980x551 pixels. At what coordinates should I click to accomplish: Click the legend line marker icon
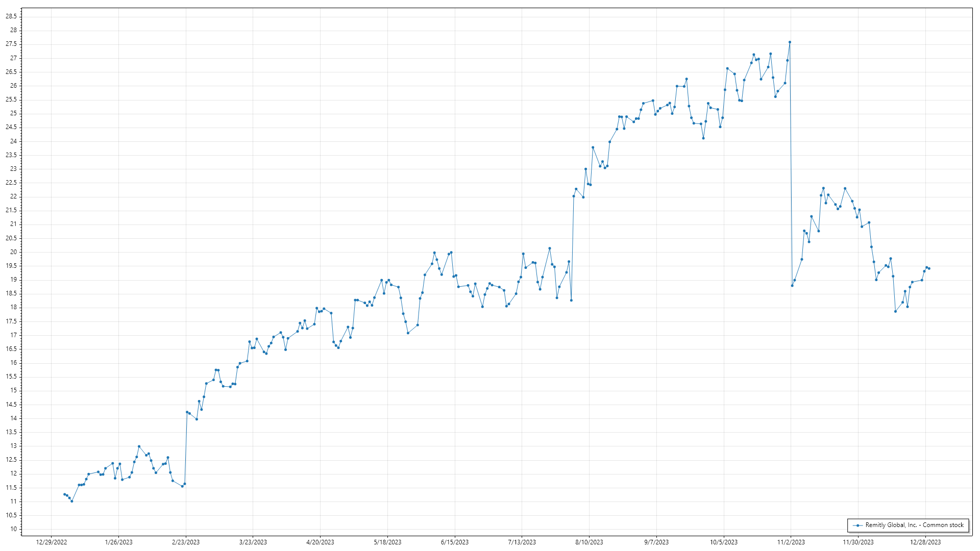point(858,525)
